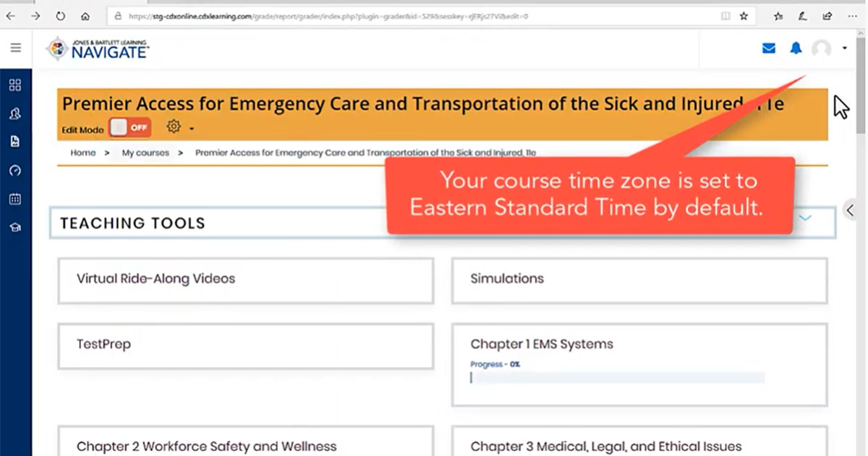Open the participants icon in sidebar
Screen dimensions: 868x456
(x=15, y=114)
